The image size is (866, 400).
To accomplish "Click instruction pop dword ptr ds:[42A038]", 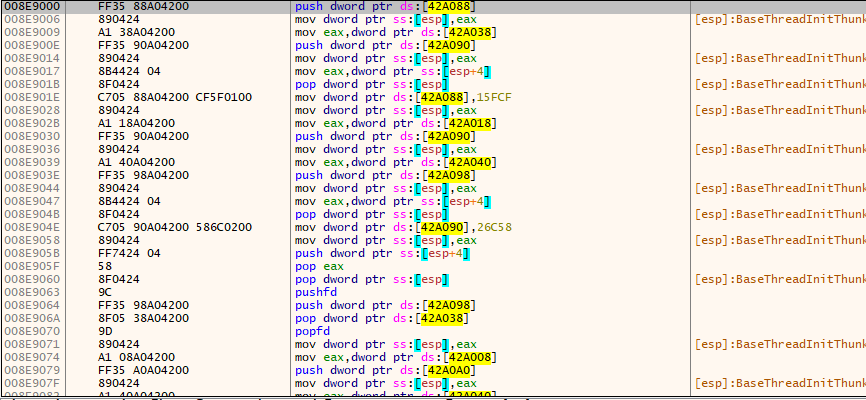I will (x=382, y=318).
